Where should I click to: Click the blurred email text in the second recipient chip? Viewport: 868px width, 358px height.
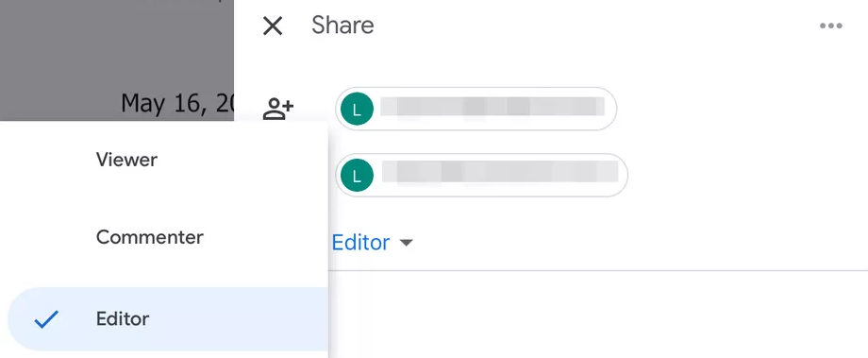500,172
